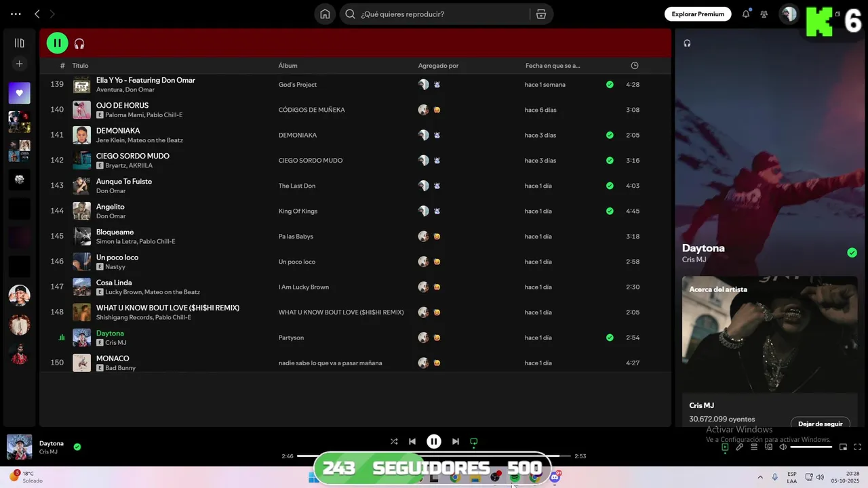The width and height of the screenshot is (868, 488).
Task: Toggle saved checkmark beside bottom-bar Daytona title
Action: (x=77, y=447)
